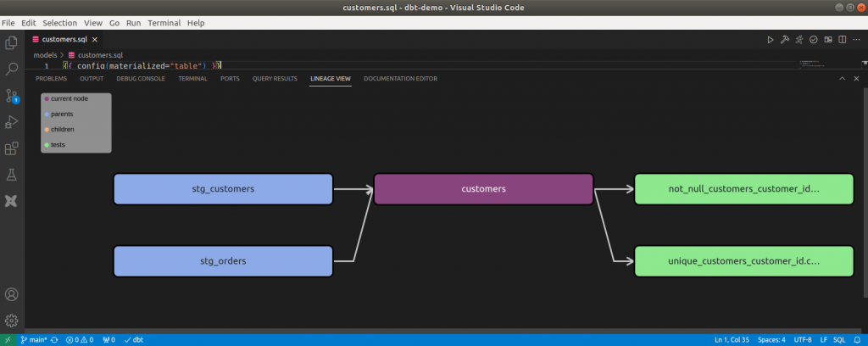The height and width of the screenshot is (346, 868).
Task: Open the Help menu
Action: [x=196, y=23]
